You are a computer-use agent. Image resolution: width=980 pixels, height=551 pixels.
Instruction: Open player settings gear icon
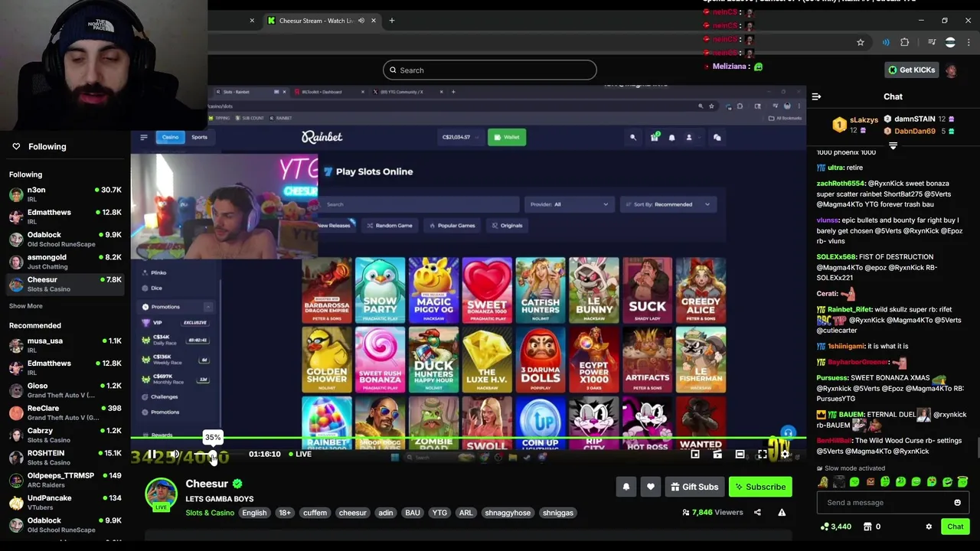(x=785, y=455)
